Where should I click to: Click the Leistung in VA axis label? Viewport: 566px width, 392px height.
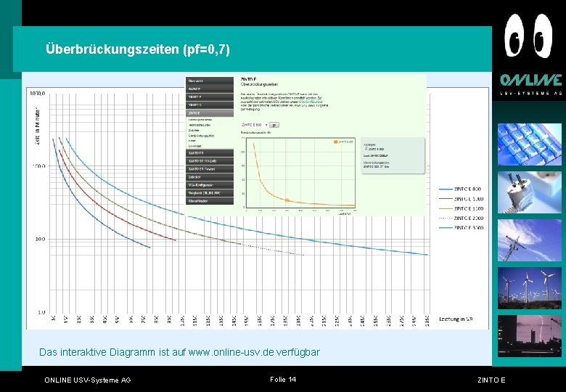click(456, 319)
